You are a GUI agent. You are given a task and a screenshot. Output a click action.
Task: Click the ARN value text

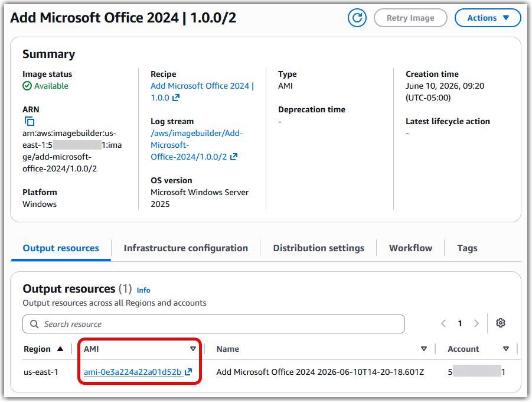(x=72, y=151)
